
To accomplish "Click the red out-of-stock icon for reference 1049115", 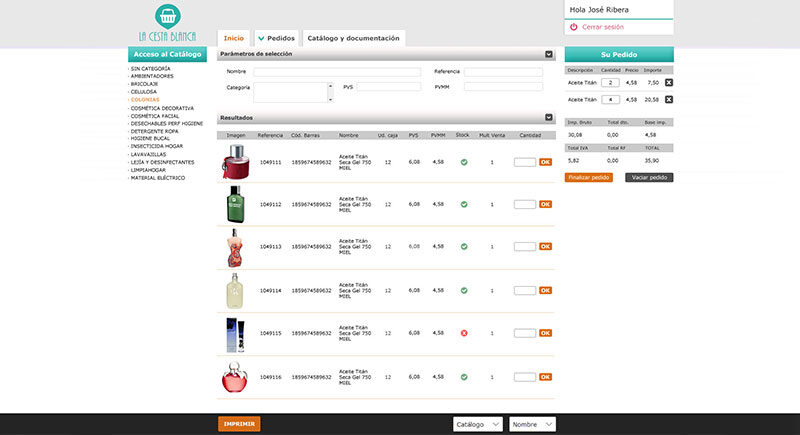I will click(464, 333).
